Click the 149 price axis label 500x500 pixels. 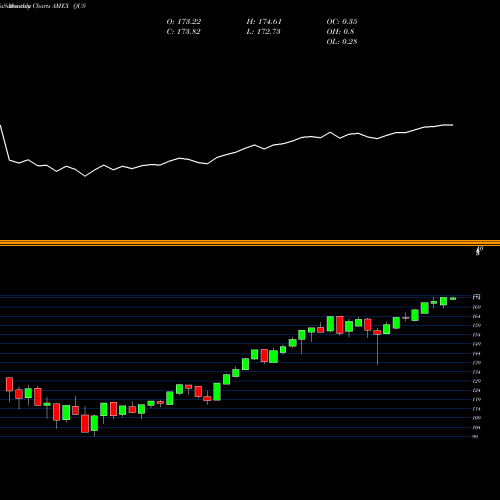477,344
